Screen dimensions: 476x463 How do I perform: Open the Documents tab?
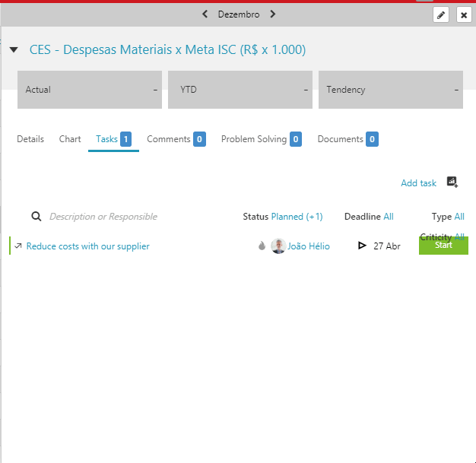point(348,139)
